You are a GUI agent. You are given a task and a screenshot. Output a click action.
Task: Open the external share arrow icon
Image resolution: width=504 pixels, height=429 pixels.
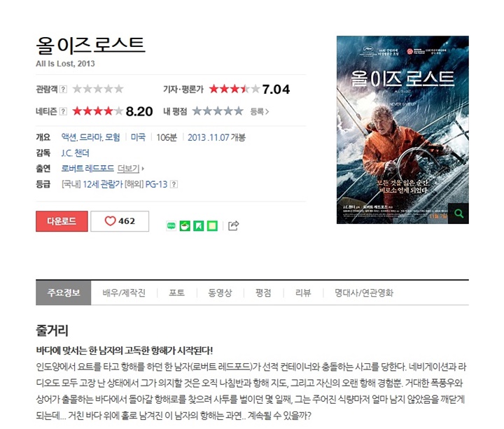click(x=234, y=225)
